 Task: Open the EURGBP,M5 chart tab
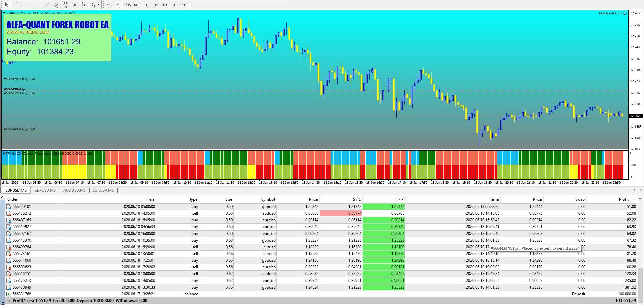point(103,190)
